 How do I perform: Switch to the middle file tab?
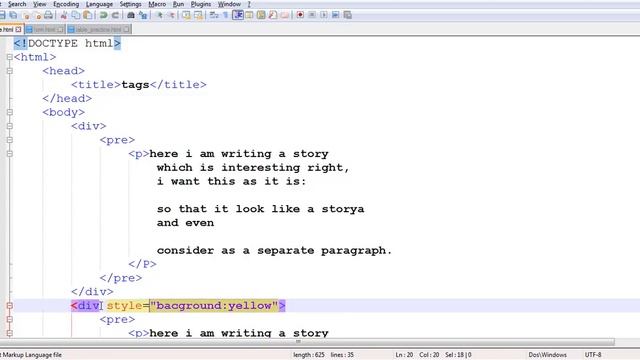[x=45, y=29]
